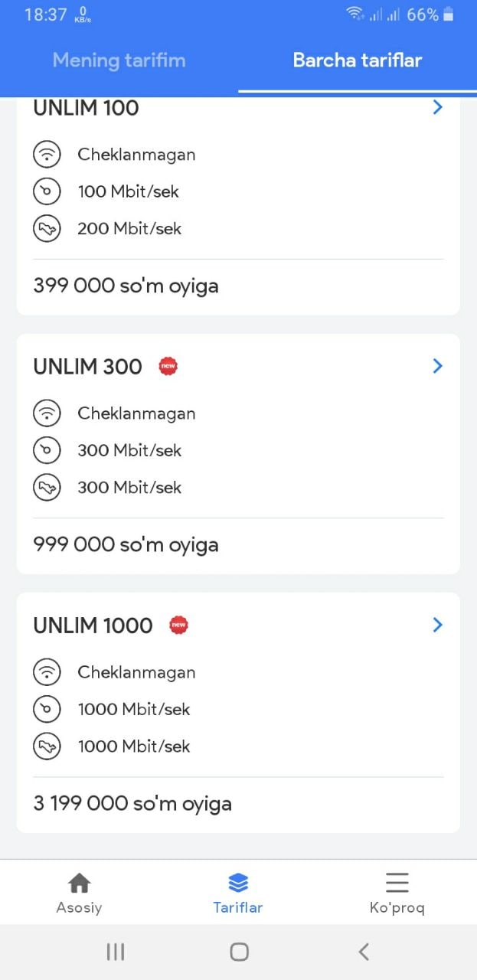Viewport: 477px width, 980px height.
Task: Tap the speed gauge icon next to 1000 Mbit/sek
Action: (47, 709)
